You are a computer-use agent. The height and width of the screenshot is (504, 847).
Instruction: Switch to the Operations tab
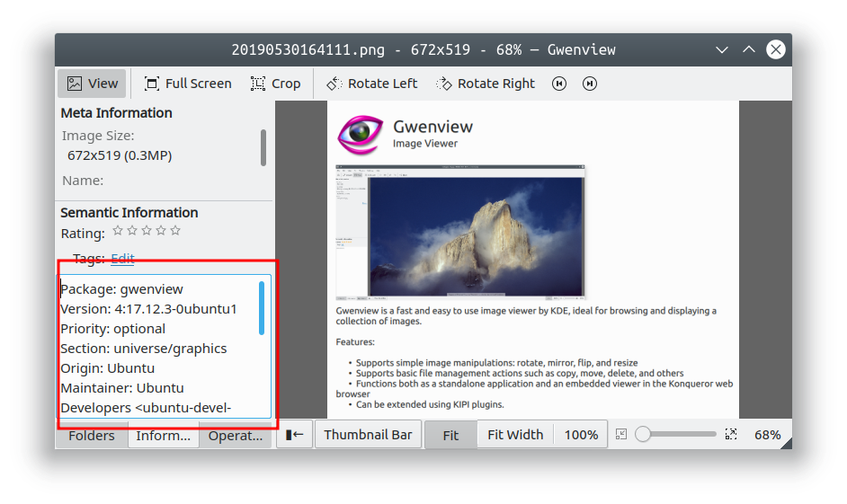point(236,436)
